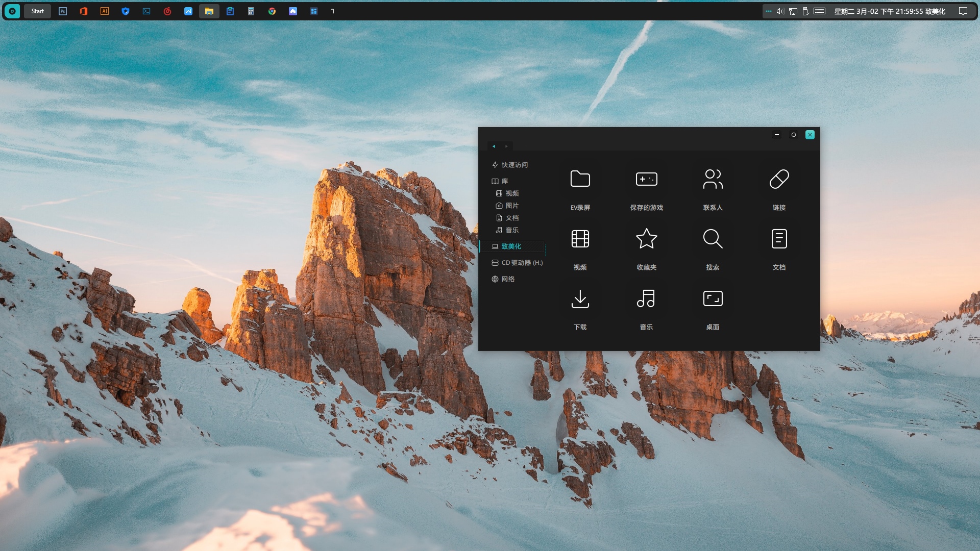Launch WPS from the taskbar
The height and width of the screenshot is (551, 980).
coord(188,11)
